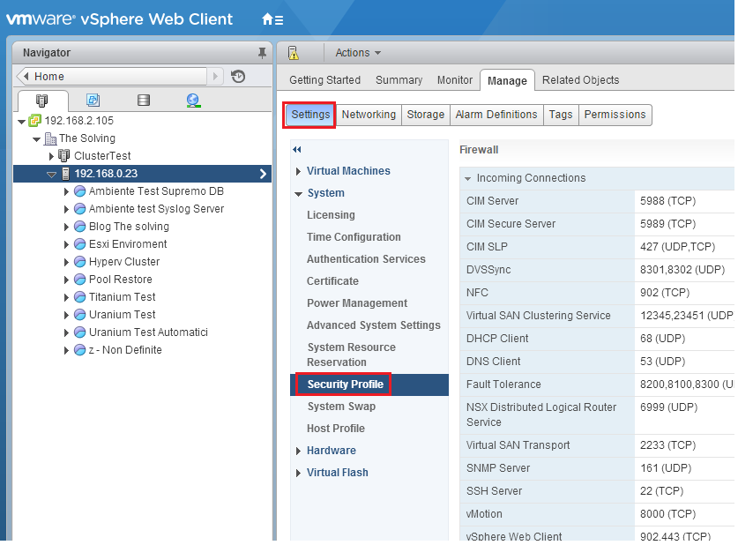Click datacenter icon beside The Solving
This screenshot has width=738, height=560.
coord(50,138)
